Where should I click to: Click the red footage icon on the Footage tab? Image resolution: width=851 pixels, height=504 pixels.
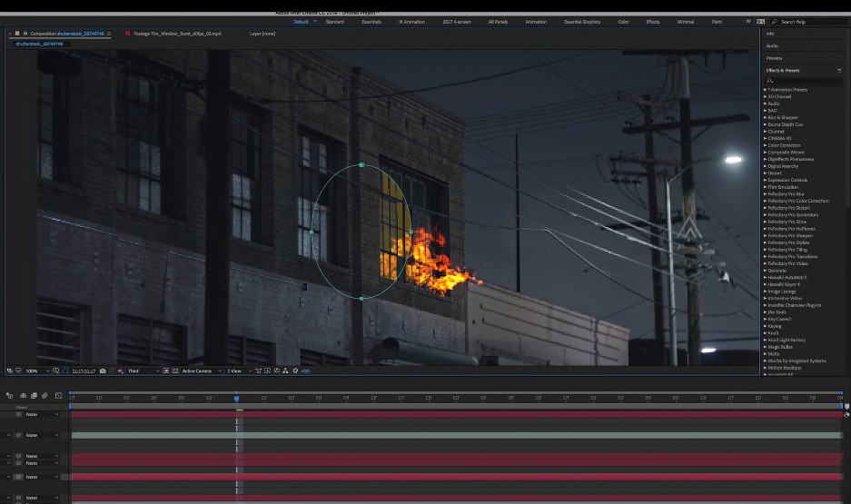click(127, 34)
